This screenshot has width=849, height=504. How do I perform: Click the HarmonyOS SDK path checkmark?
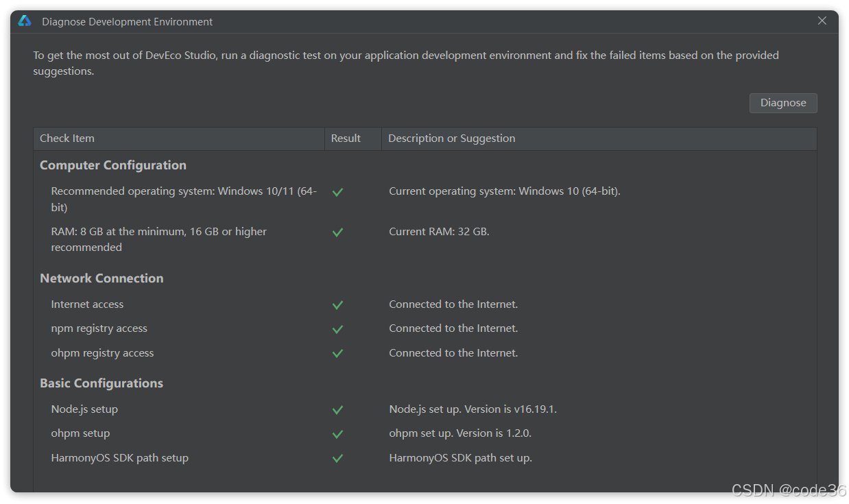[337, 459]
